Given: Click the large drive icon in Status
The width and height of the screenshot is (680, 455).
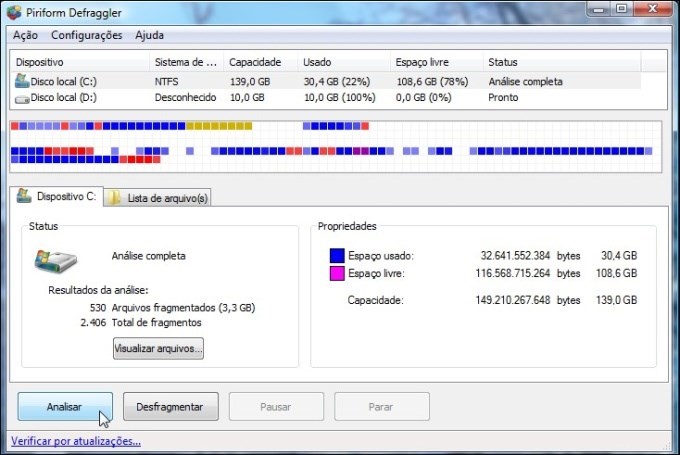Looking at the screenshot, I should (x=56, y=261).
